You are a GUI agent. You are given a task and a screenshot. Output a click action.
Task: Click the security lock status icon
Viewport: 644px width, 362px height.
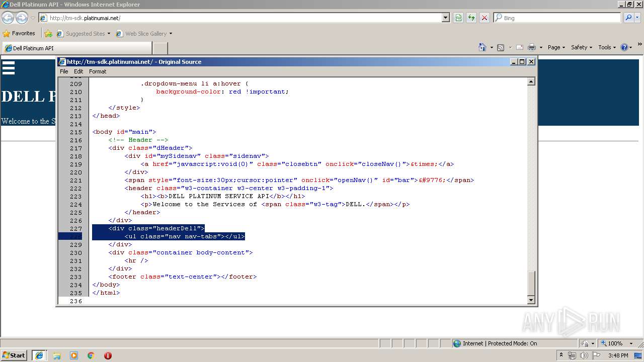(x=585, y=343)
